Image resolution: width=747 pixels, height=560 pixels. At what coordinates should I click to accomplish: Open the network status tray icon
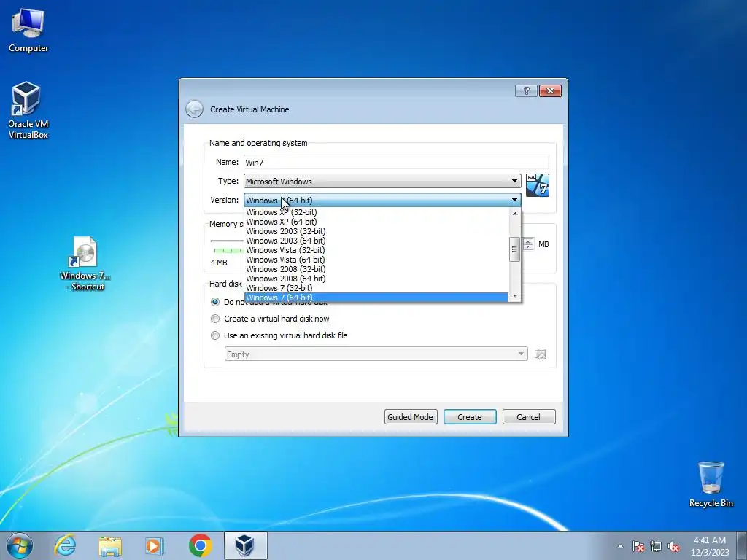pos(656,546)
